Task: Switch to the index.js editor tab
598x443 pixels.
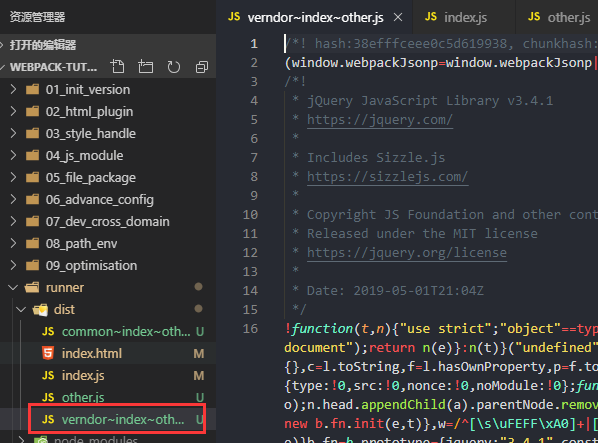Action: pyautogui.click(x=464, y=17)
